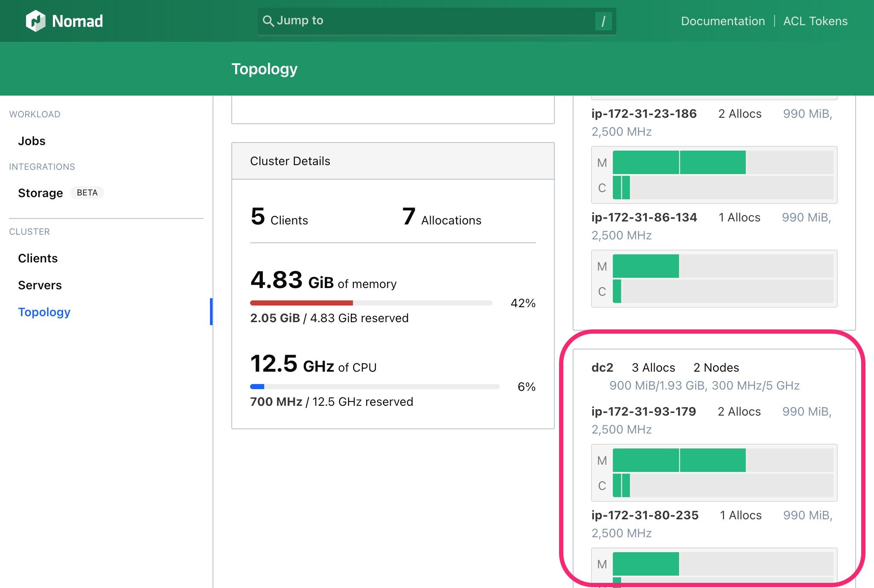Open the Documentation link
Image resolution: width=874 pixels, height=588 pixels.
coord(723,21)
